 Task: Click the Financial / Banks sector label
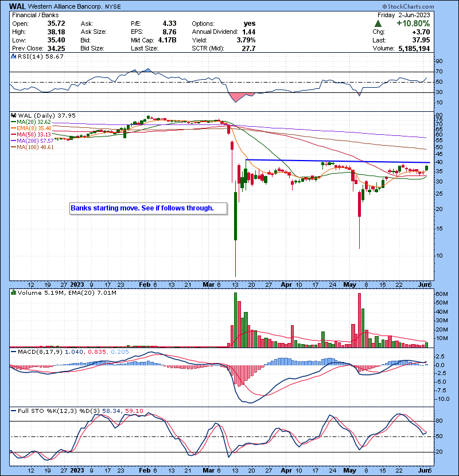coord(35,15)
